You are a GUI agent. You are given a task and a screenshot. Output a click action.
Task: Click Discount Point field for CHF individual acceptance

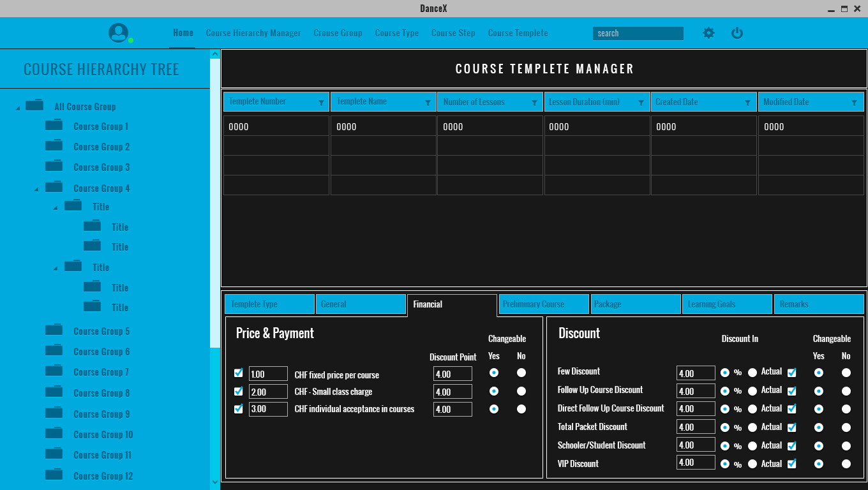453,410
